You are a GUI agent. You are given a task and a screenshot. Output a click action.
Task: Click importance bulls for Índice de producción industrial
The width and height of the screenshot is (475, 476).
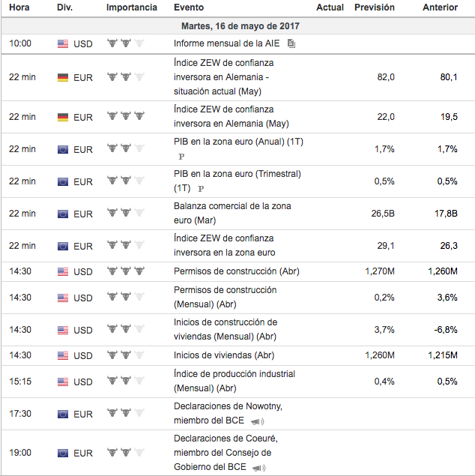[x=124, y=381]
